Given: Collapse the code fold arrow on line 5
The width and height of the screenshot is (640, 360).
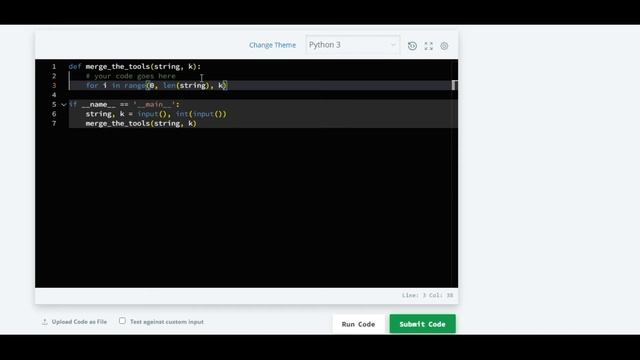Looking at the screenshot, I should click(x=64, y=104).
